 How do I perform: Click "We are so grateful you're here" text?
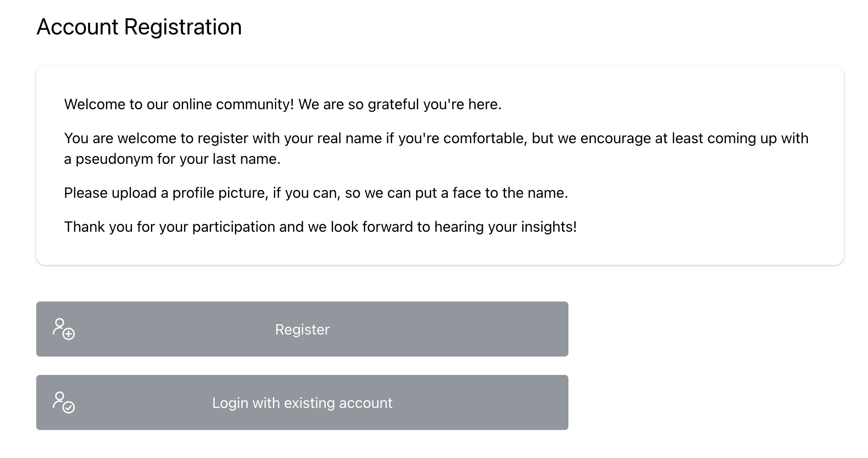point(399,105)
